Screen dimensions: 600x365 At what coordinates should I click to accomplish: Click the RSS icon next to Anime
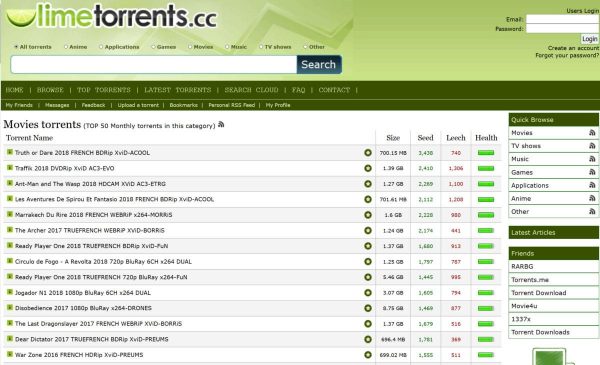click(x=592, y=198)
